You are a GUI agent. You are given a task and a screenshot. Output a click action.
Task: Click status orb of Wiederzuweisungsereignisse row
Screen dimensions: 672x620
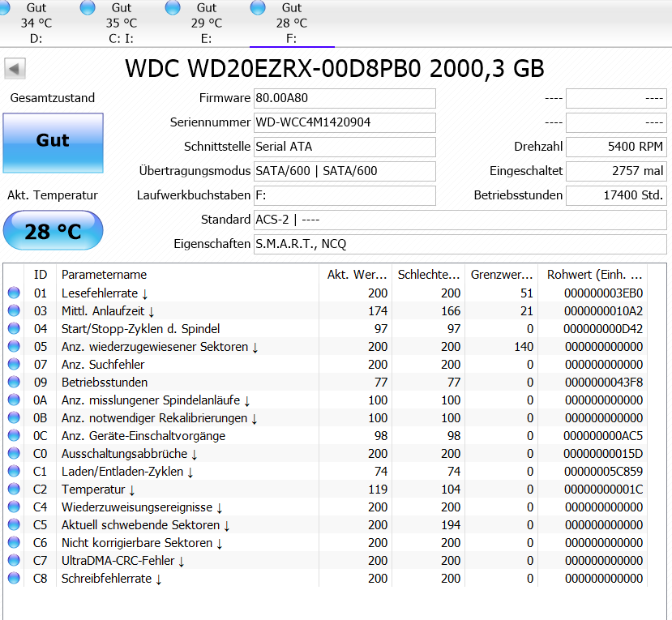(14, 507)
